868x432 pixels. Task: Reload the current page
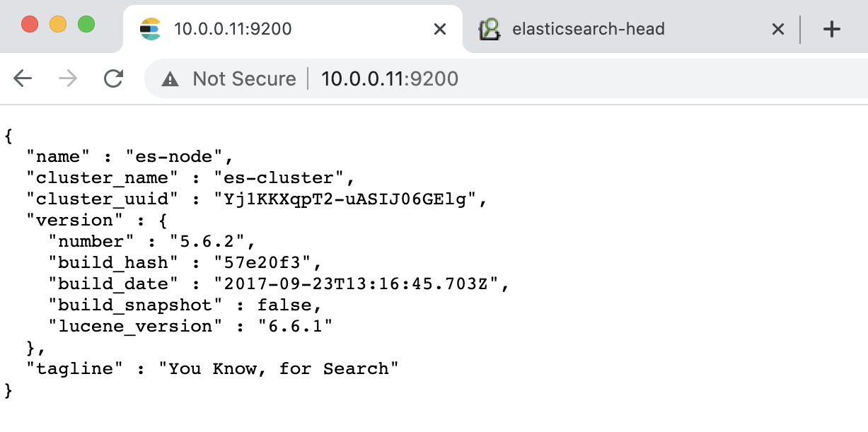(113, 78)
